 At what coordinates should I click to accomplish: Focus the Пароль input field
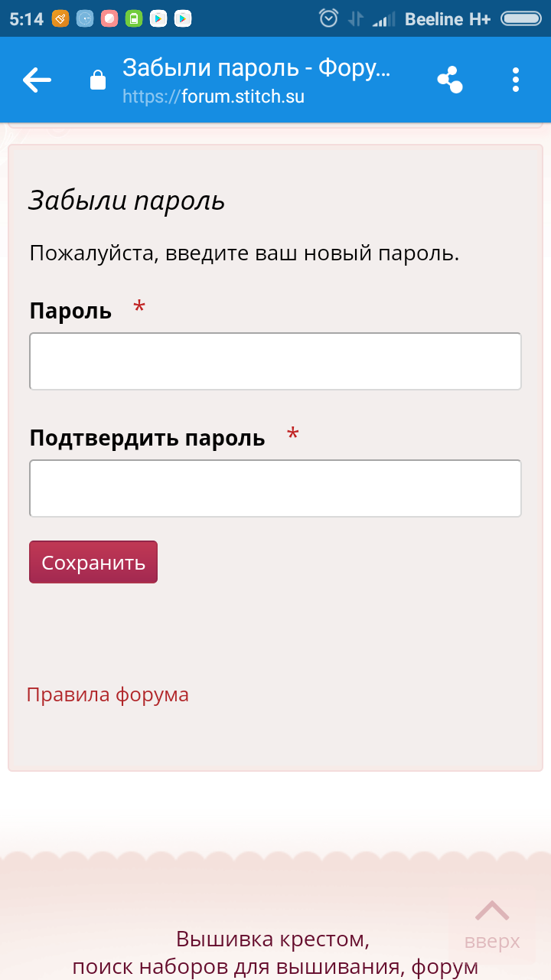click(275, 361)
